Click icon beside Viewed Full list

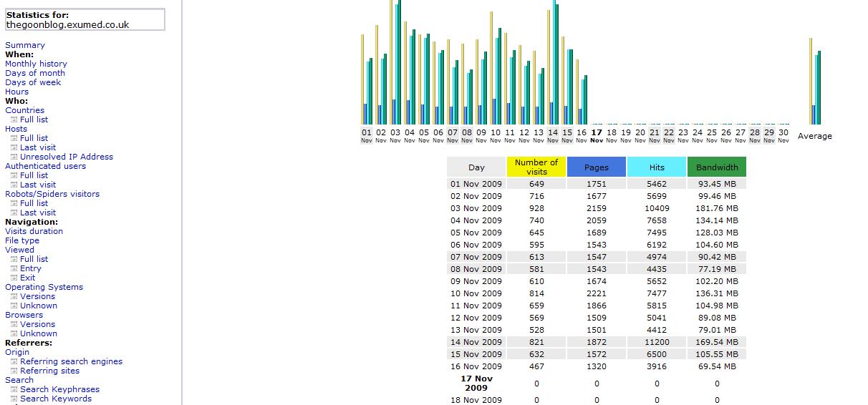[x=14, y=259]
